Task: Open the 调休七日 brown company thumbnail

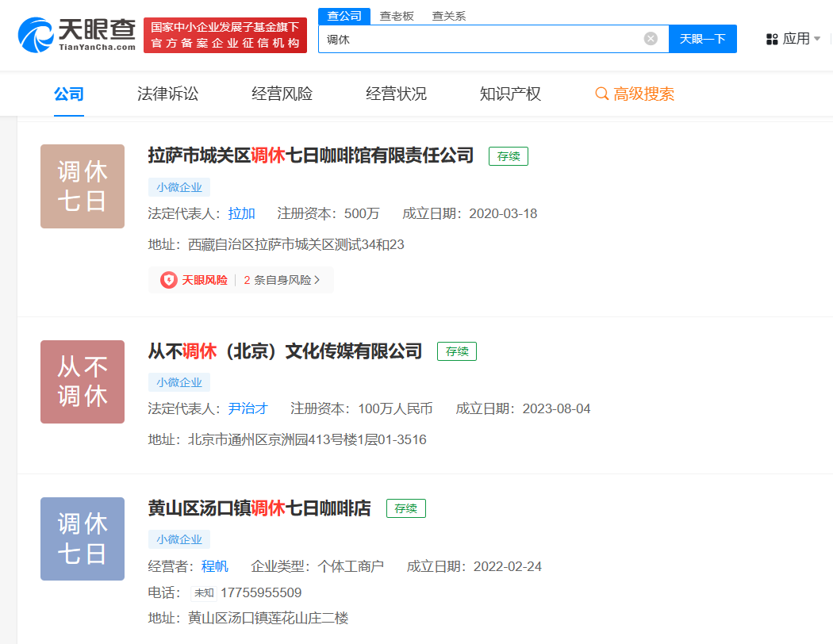Action: [x=83, y=186]
